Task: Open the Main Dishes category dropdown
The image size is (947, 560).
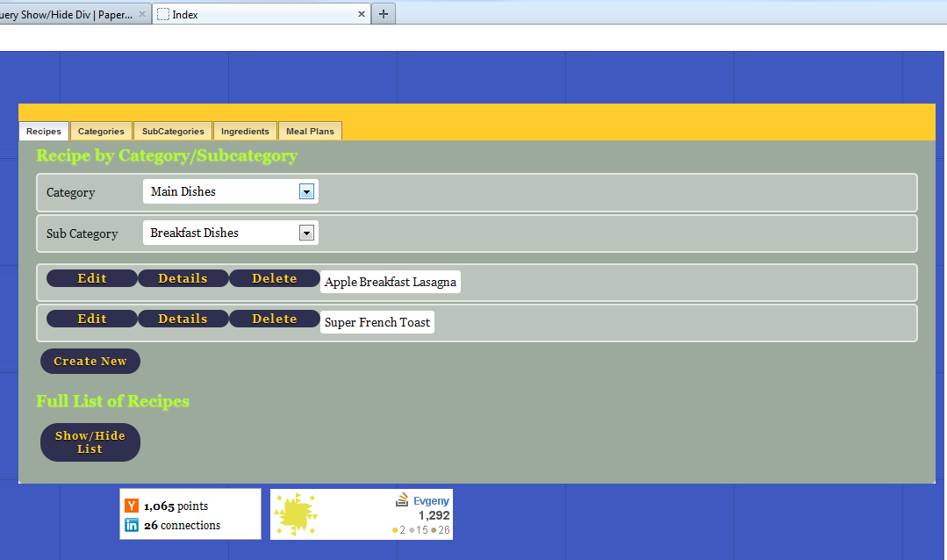Action: point(306,190)
